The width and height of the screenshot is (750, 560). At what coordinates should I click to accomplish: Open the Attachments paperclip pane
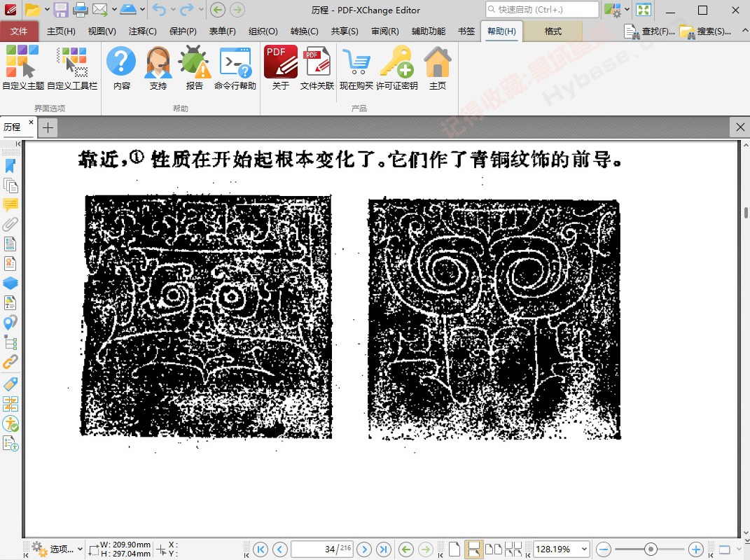10,224
